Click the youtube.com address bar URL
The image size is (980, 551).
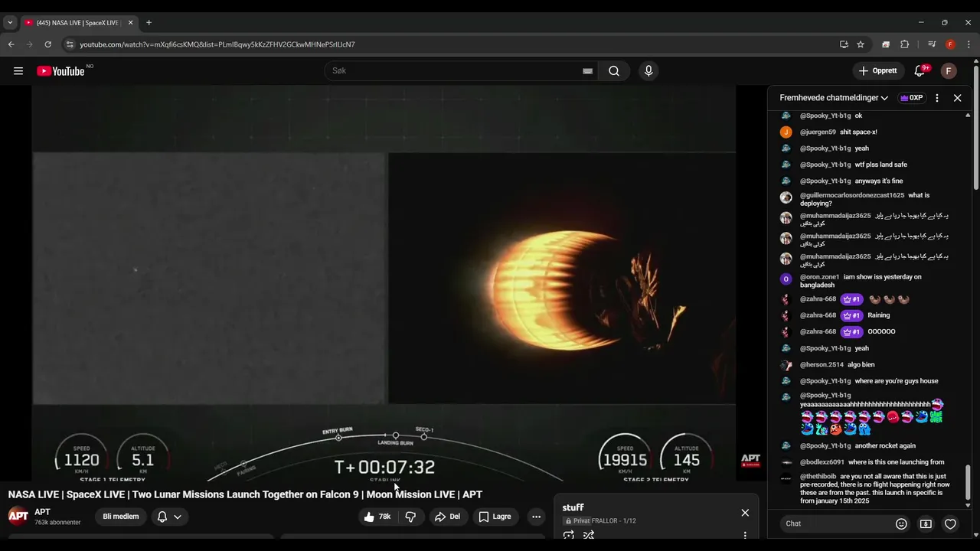pos(217,44)
